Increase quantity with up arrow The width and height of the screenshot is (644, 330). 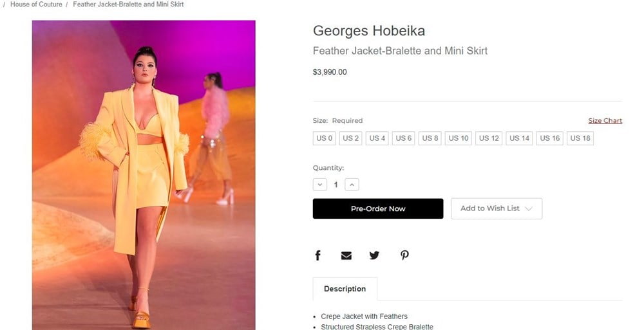(352, 185)
